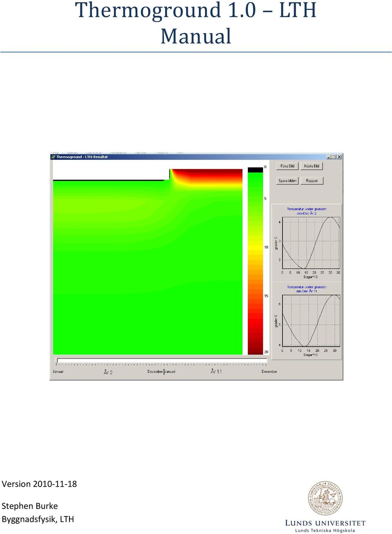This screenshot has width=392, height=534.
Task: Click the ground temperature field image
Action: [x=148, y=261]
